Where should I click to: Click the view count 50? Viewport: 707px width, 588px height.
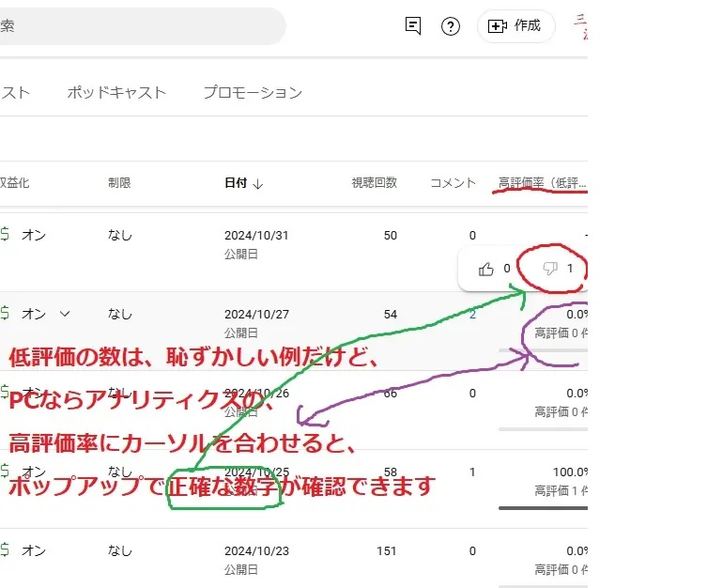(x=391, y=236)
